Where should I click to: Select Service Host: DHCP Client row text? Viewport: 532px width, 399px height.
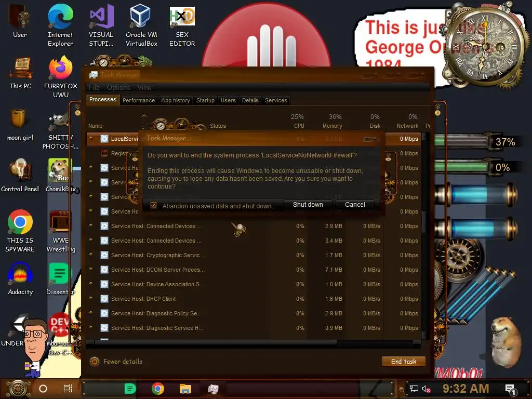tap(143, 299)
